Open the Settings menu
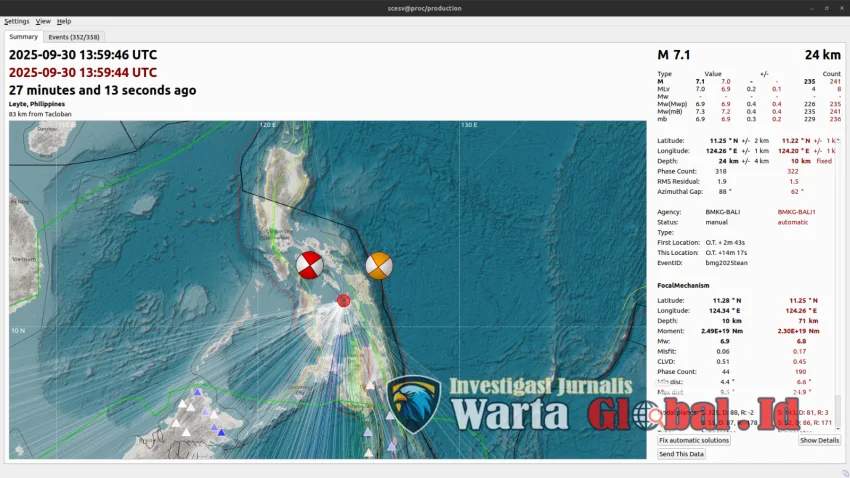The height and width of the screenshot is (478, 850). click(17, 21)
